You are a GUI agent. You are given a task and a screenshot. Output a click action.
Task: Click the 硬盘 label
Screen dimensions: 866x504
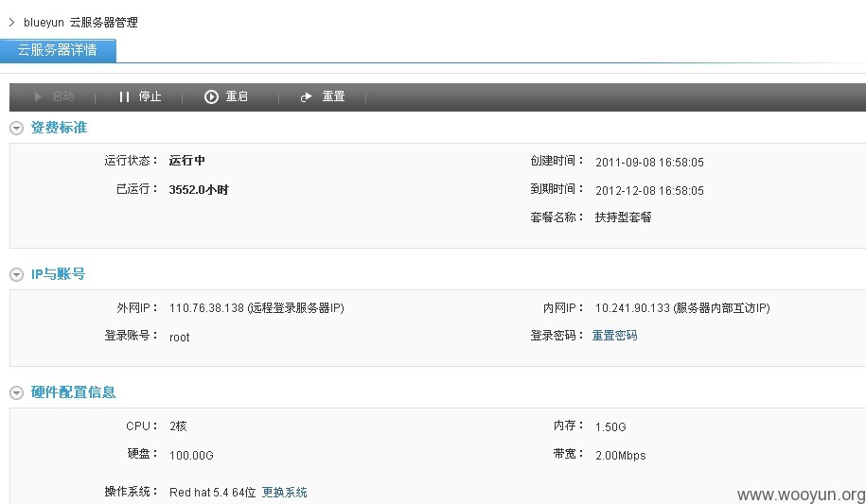coord(143,454)
